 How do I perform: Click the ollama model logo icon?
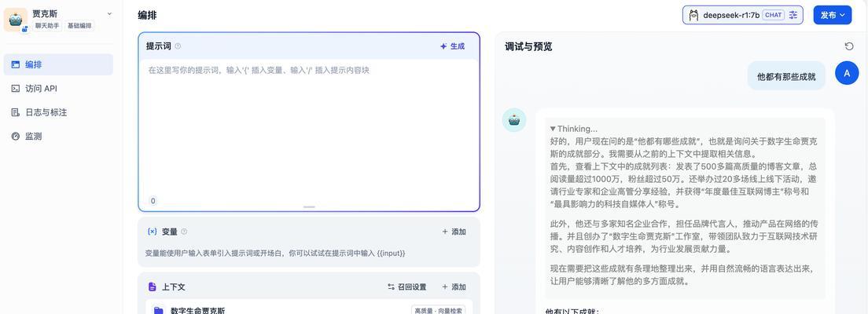coord(693,15)
